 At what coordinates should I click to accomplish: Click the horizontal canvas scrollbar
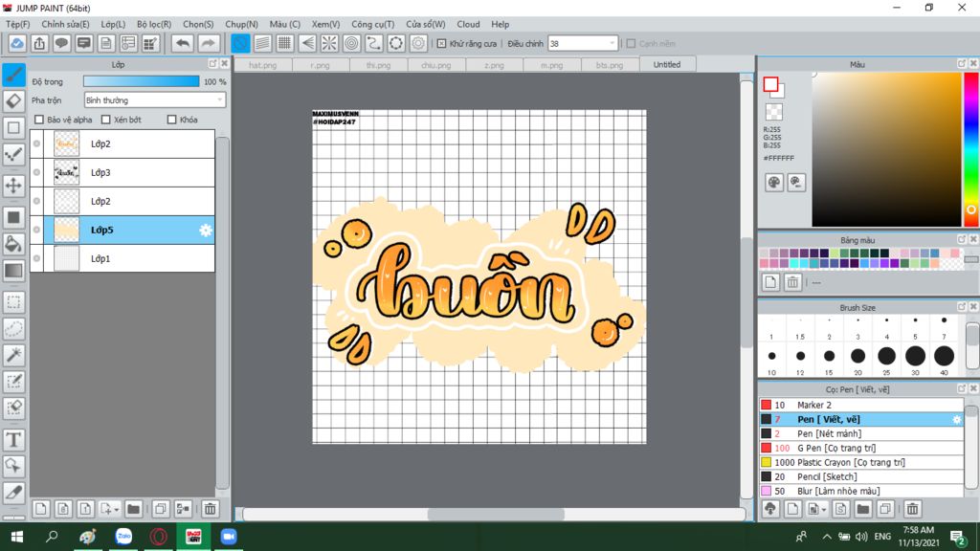click(x=494, y=514)
